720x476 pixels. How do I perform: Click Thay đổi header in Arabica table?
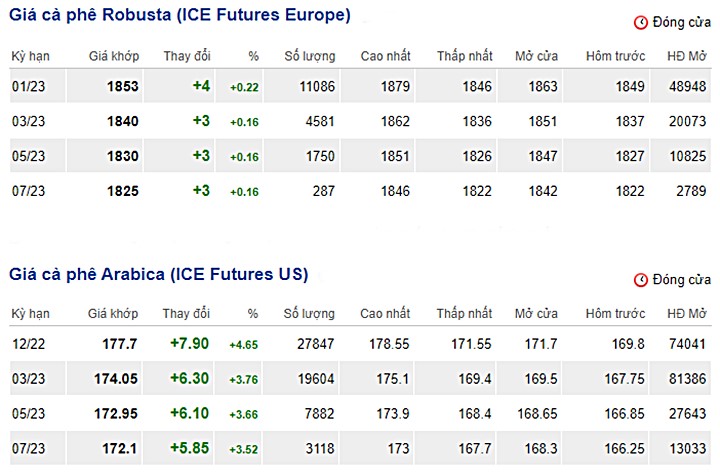pos(186,314)
